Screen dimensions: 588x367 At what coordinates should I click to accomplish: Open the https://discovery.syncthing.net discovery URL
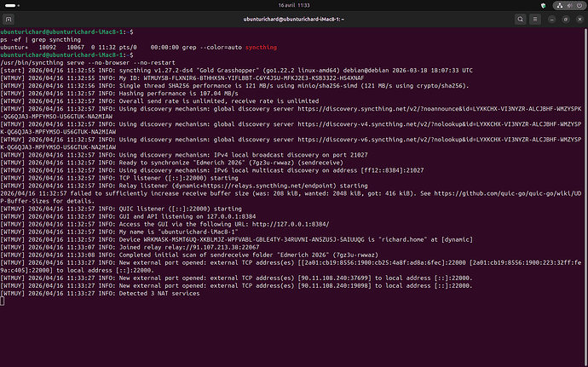coord(440,109)
